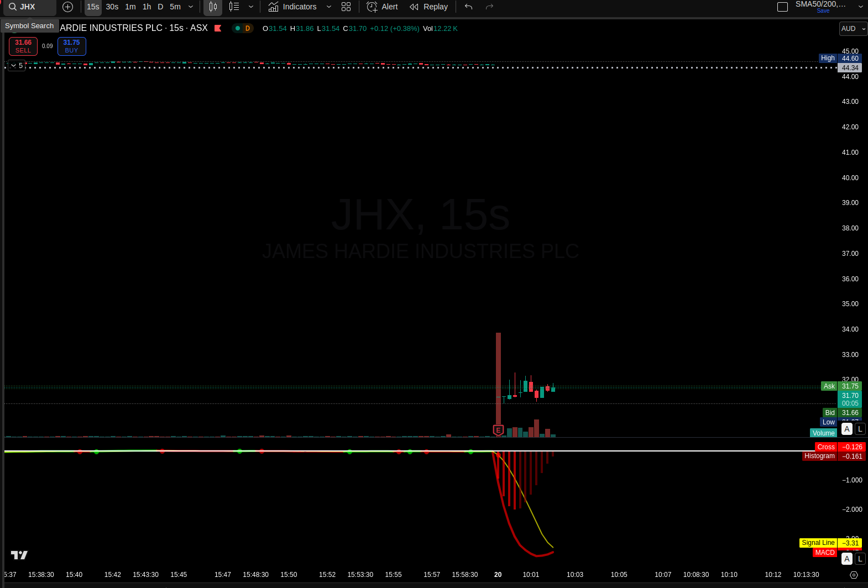
Task: Select the 1h timeframe
Action: click(x=147, y=7)
